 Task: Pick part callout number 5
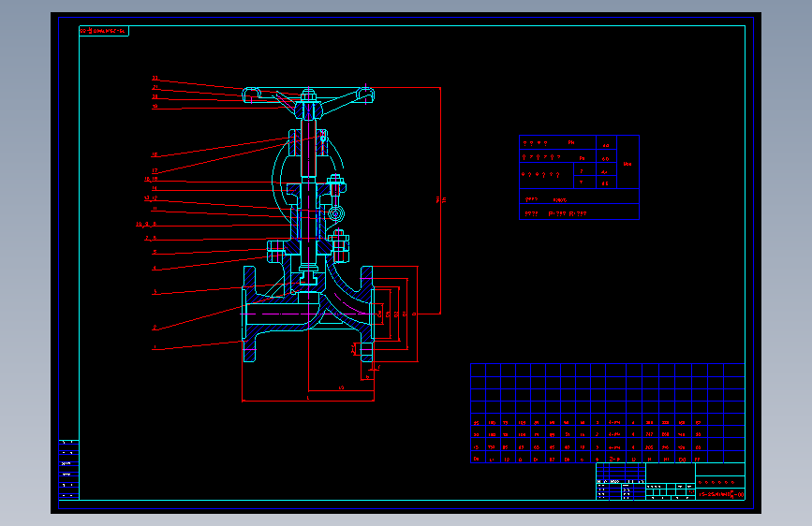pos(155,252)
